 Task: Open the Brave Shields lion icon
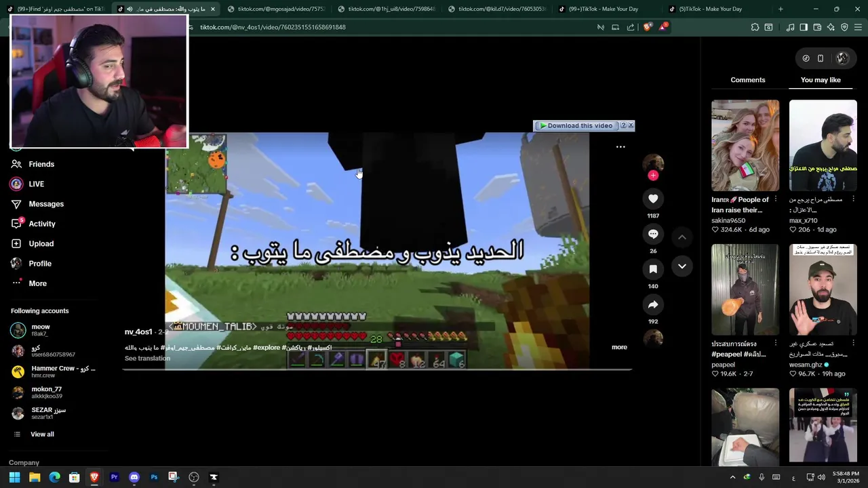[647, 27]
